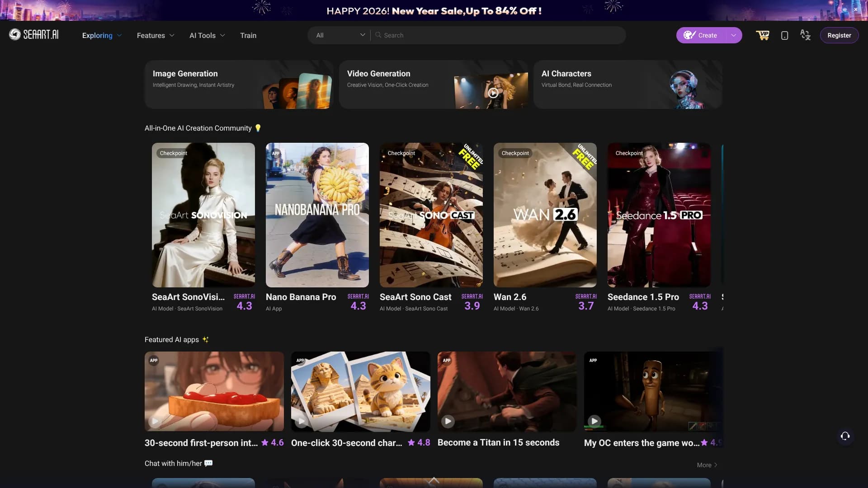Open the Image Generation category

(x=239, y=84)
